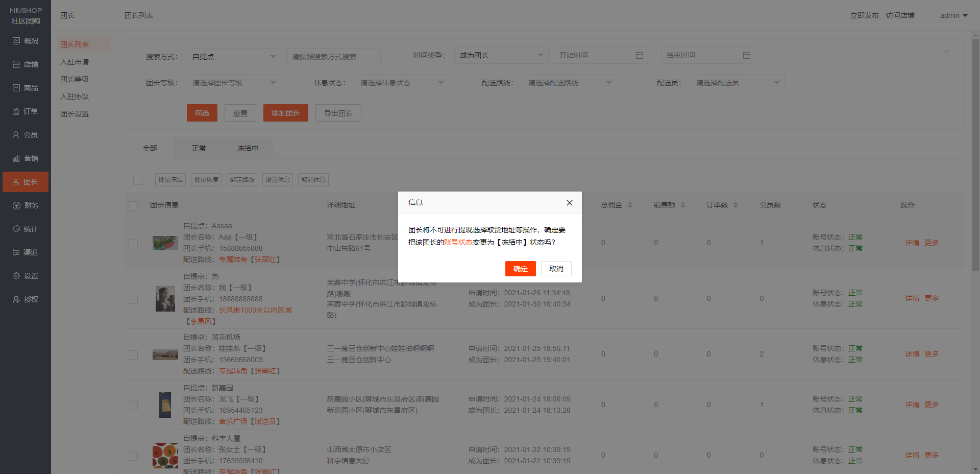Open the 营销 marketing sidebar icon
Screen dimensions: 980x474
(x=16, y=158)
